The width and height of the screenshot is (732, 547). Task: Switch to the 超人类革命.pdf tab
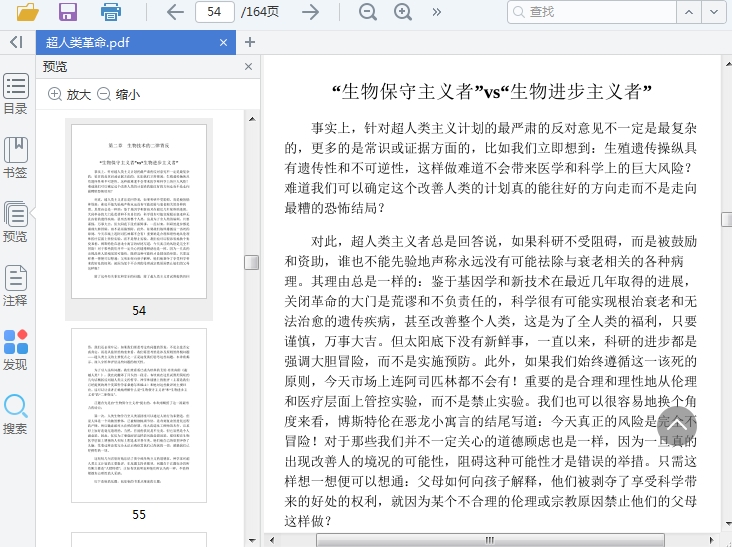[x=88, y=42]
